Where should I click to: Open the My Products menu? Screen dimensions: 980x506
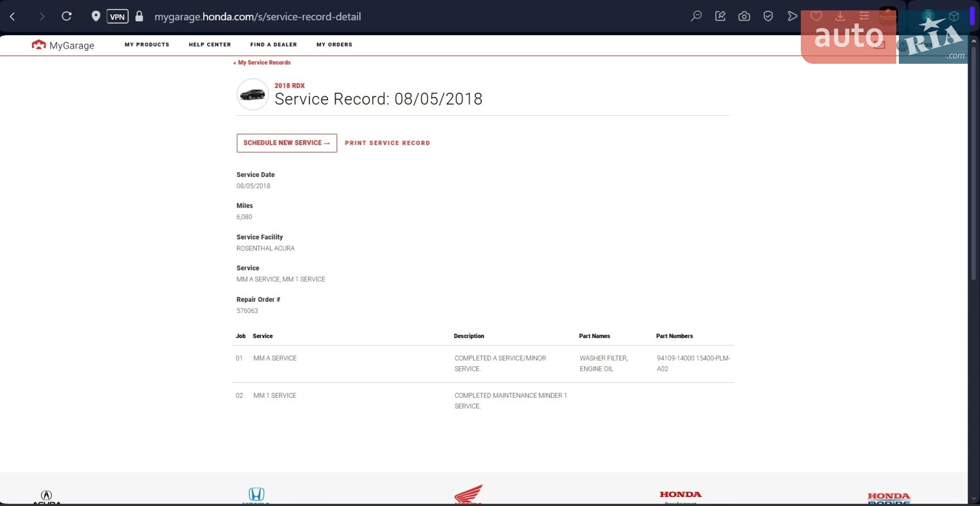tap(147, 45)
